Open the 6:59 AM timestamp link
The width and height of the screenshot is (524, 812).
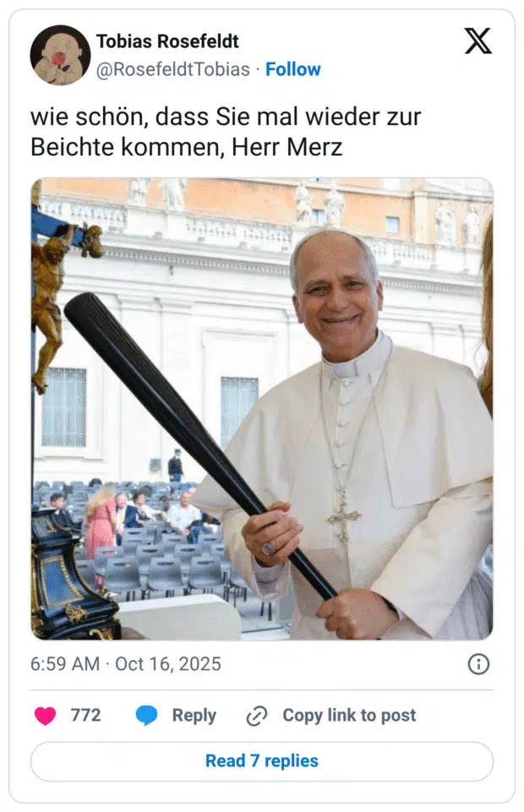65,664
